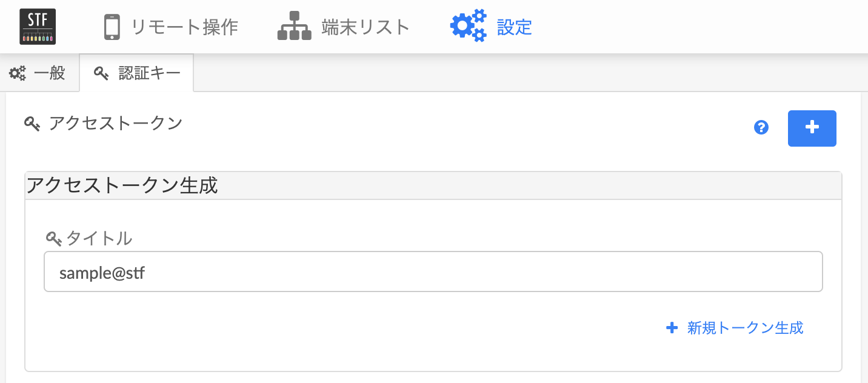Click the key icon on the 認証キー tab
The width and height of the screenshot is (868, 383).
99,73
